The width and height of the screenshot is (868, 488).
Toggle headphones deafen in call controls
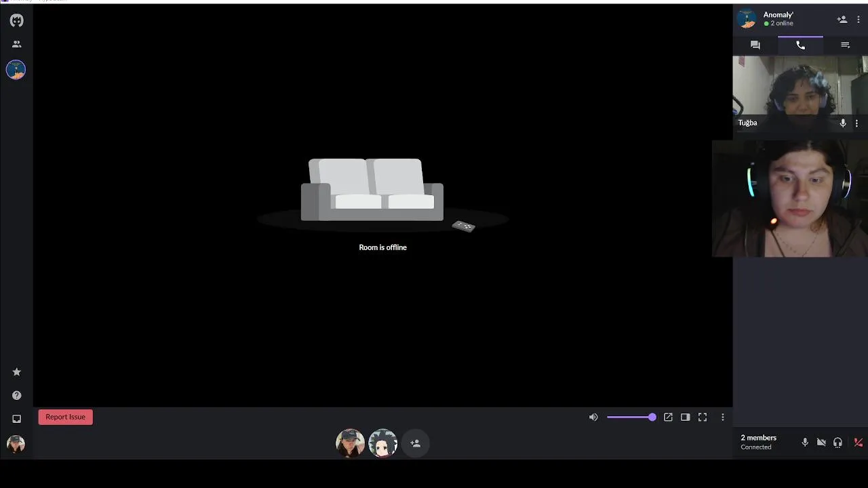coord(838,443)
